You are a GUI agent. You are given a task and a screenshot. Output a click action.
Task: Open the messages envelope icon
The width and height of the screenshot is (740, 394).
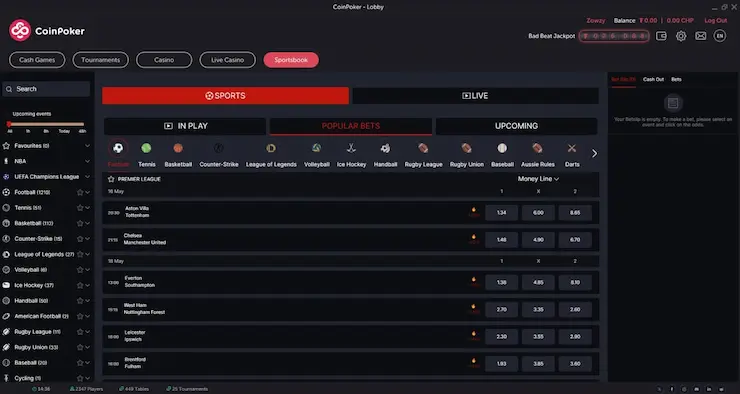click(701, 36)
